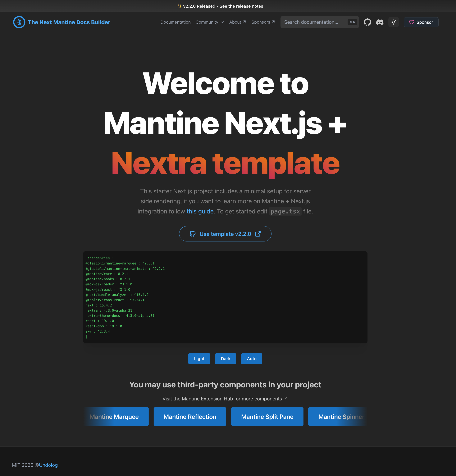Viewport: 456px width, 476px height.
Task: Open the Undolog footer link
Action: (x=48, y=465)
